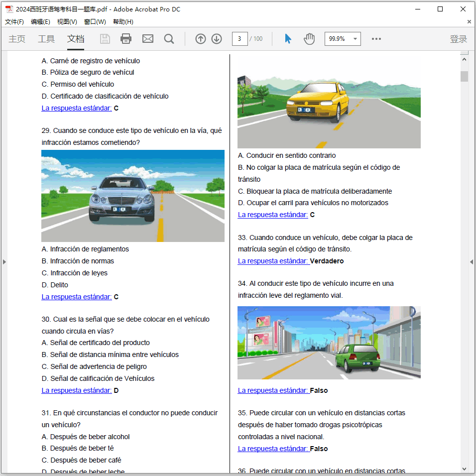Screen dimensions: 476x476
Task: Click the envelope email icon
Action: [148, 39]
